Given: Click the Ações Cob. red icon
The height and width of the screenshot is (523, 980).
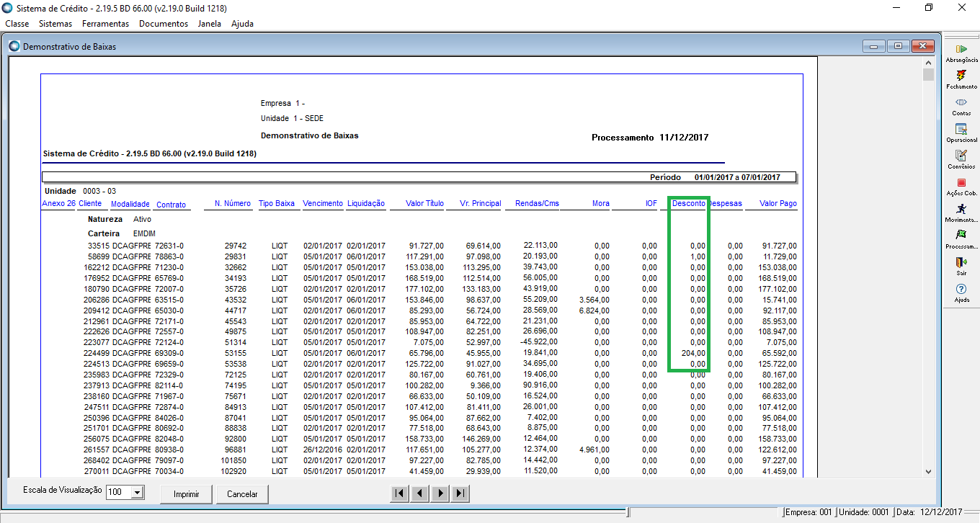Looking at the screenshot, I should 961,182.
